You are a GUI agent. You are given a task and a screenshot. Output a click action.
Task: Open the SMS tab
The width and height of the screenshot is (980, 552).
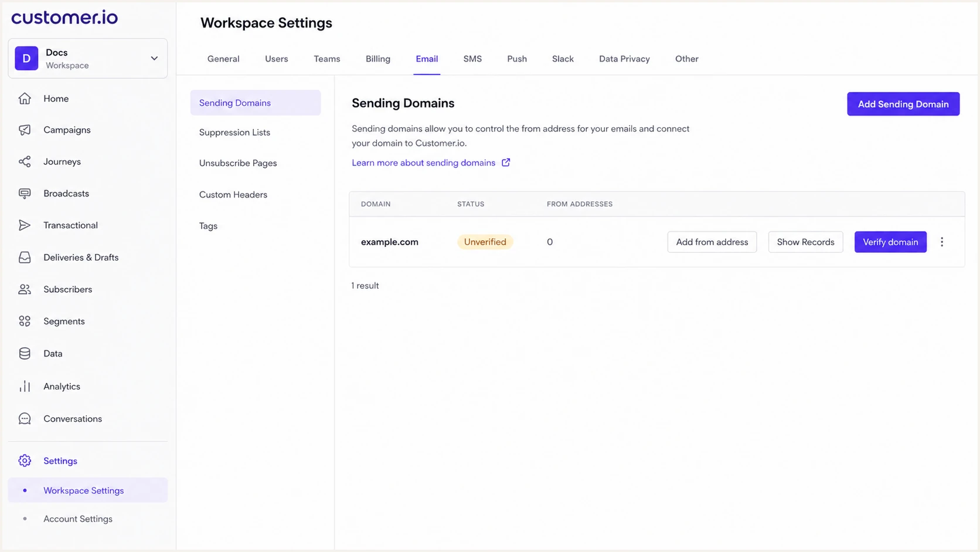(x=472, y=59)
